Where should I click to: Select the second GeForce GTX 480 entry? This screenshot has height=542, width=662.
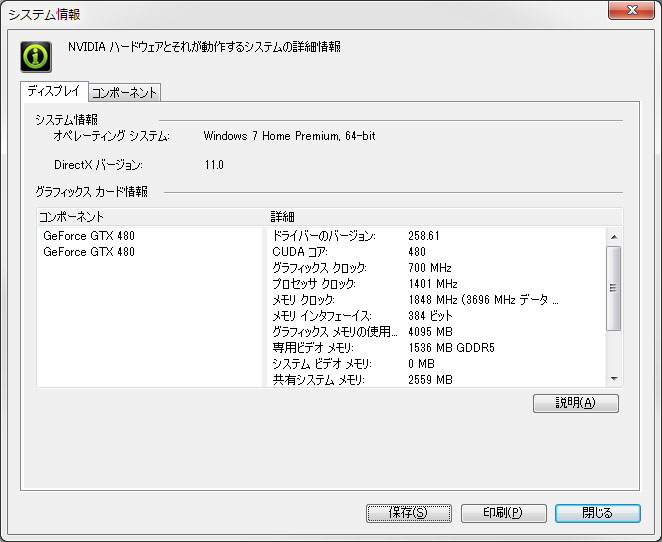pos(89,252)
